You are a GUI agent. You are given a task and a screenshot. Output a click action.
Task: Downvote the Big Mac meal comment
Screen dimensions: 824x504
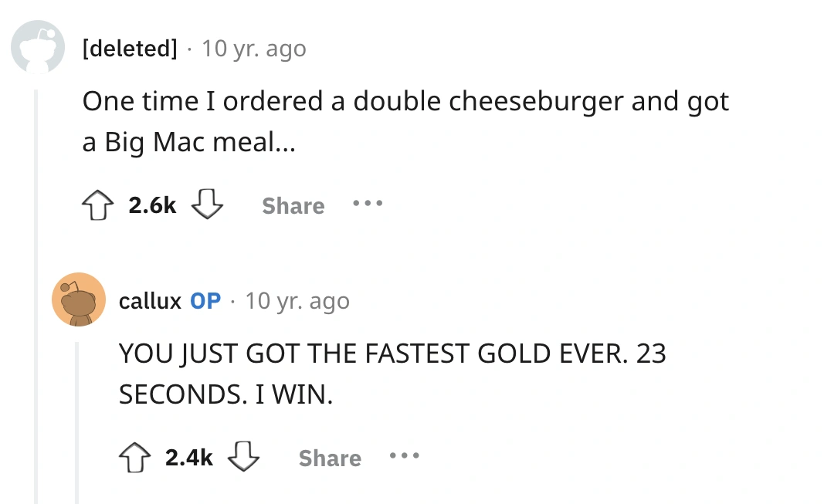205,206
